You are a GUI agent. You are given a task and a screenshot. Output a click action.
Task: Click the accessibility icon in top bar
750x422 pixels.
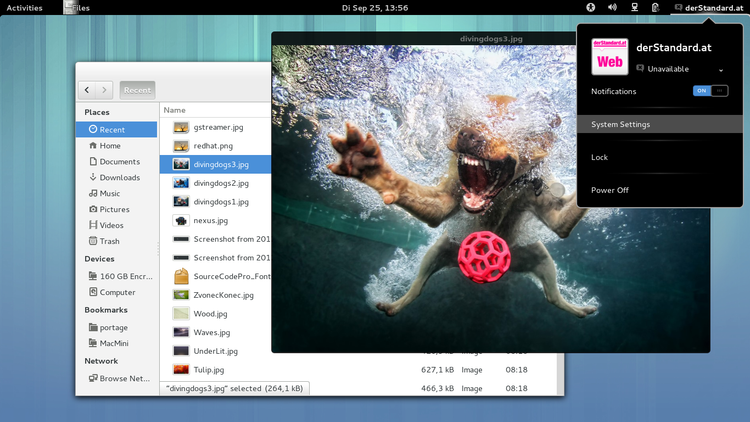[591, 8]
